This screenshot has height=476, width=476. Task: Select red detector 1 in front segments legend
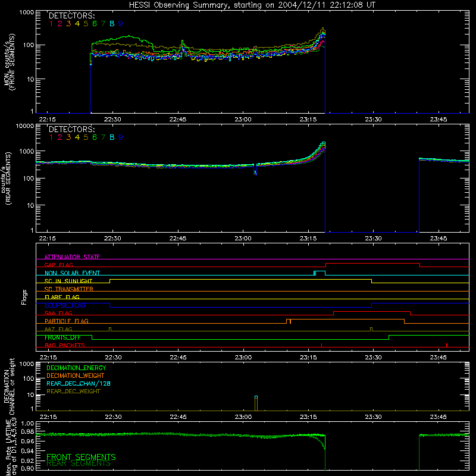click(x=51, y=24)
